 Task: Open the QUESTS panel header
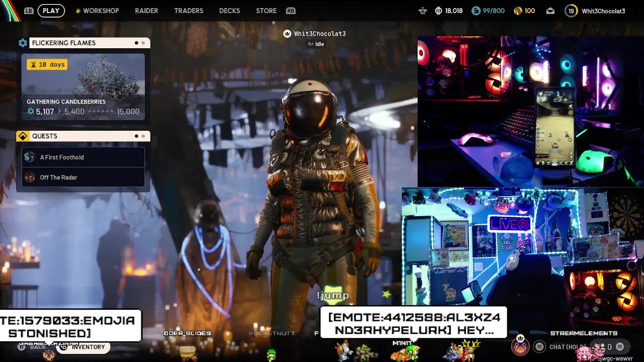click(90, 136)
